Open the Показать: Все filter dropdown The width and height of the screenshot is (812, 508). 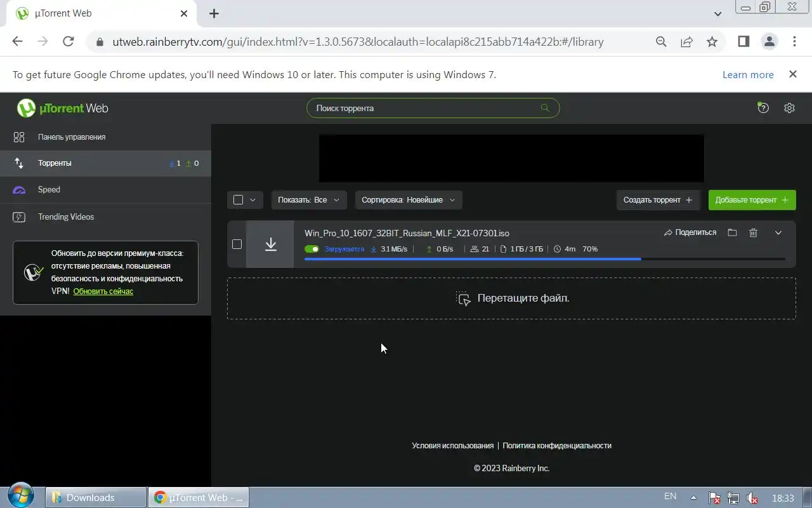point(309,200)
